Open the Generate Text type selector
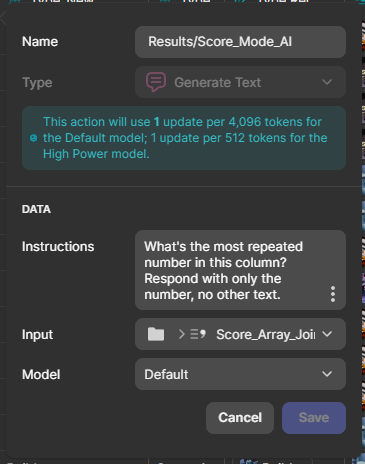 240,82
